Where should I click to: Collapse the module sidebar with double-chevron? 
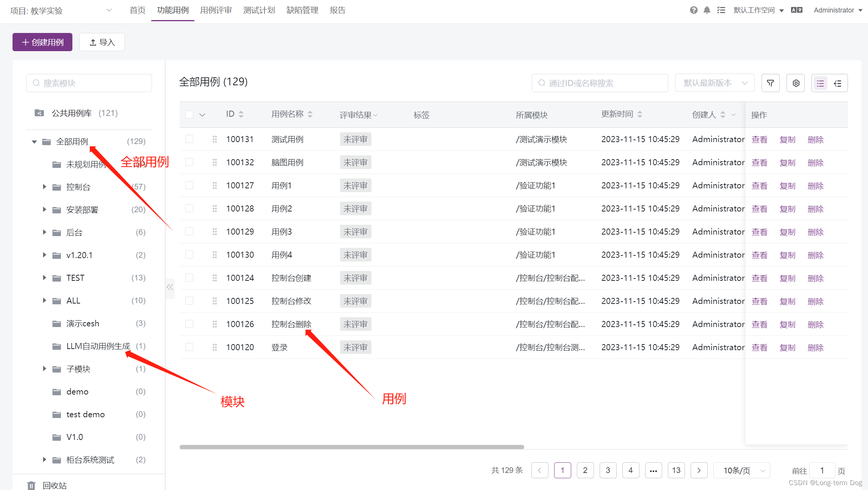170,287
